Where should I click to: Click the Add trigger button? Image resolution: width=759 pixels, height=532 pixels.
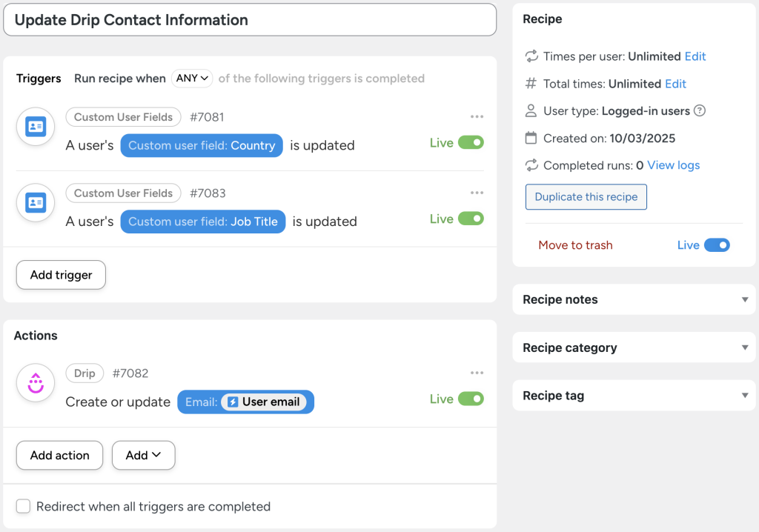61,275
